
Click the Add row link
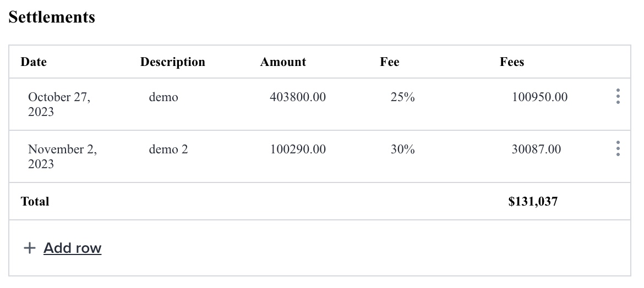[72, 248]
